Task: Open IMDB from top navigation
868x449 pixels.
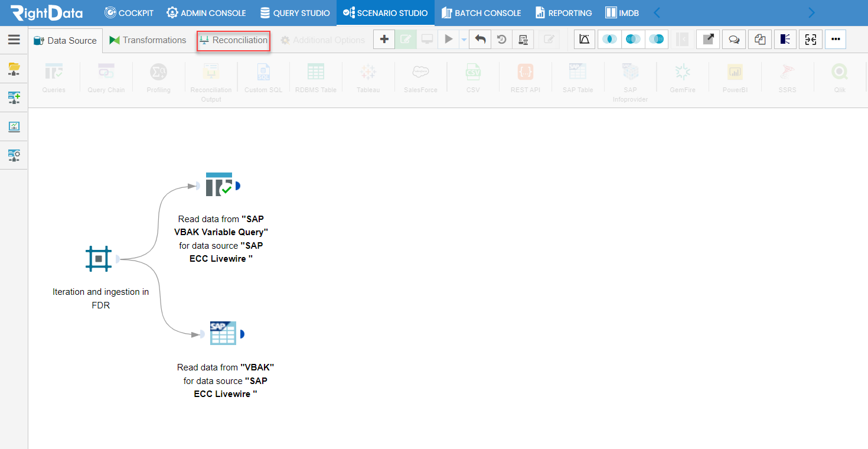Action: (622, 12)
